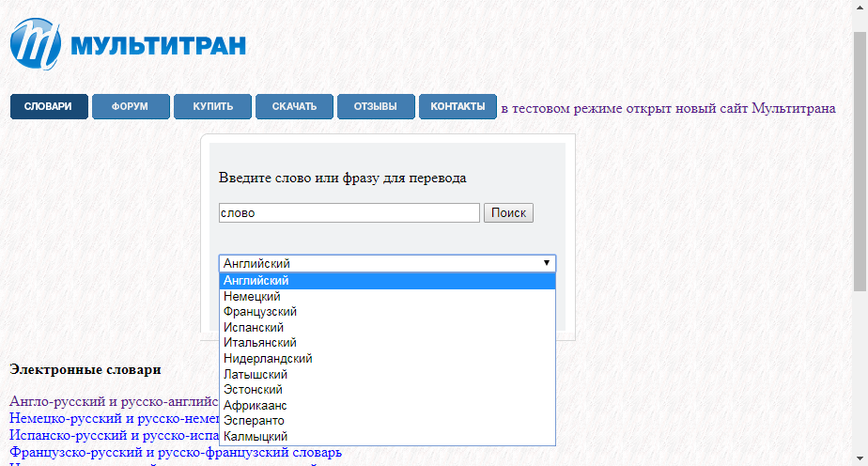Switch to the ОТЗЫВЫ tab
Screen dimensions: 868x466
(376, 106)
